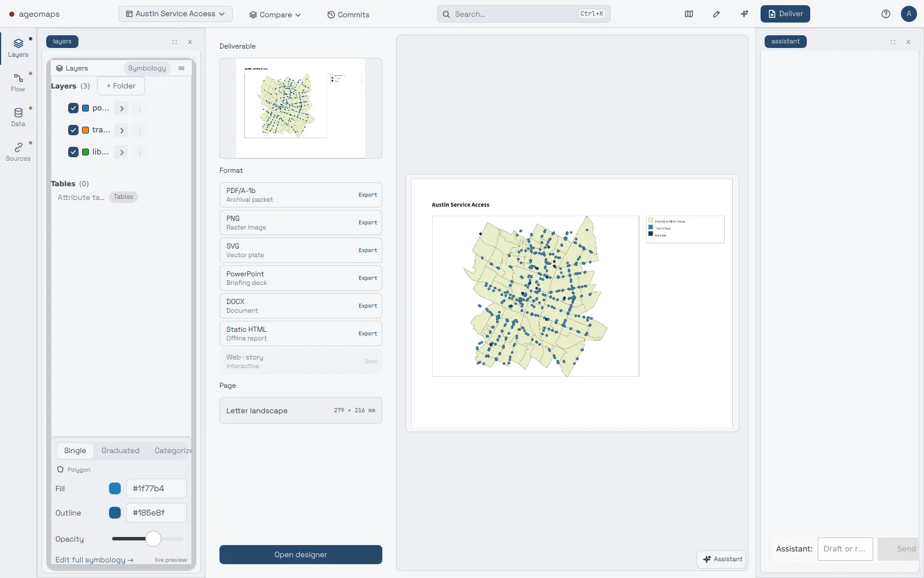This screenshot has width=924, height=578.
Task: Open options menu for the lib... layer
Action: coord(139,153)
